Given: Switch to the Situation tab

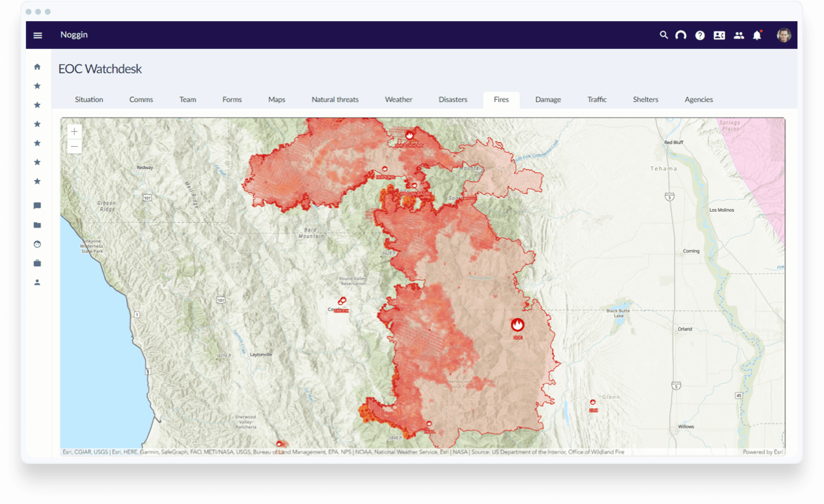Looking at the screenshot, I should click(x=89, y=100).
